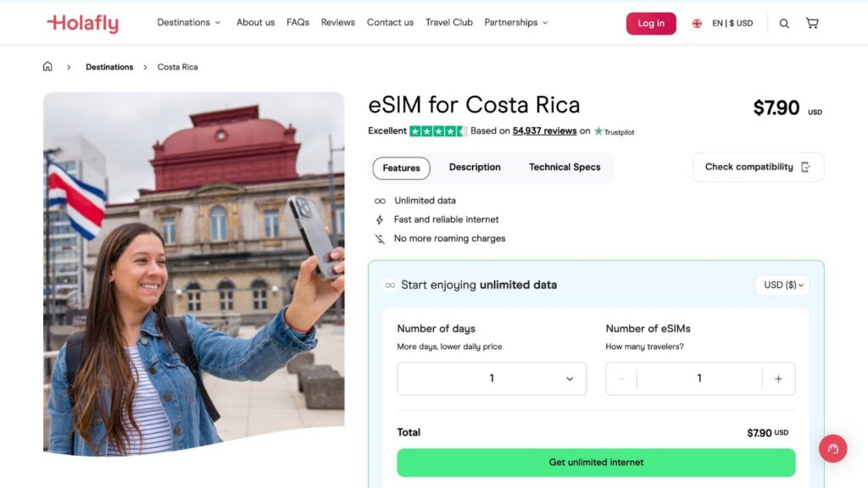Decrease the number of eSIMs with minus
Image resolution: width=868 pixels, height=488 pixels.
[x=620, y=378]
